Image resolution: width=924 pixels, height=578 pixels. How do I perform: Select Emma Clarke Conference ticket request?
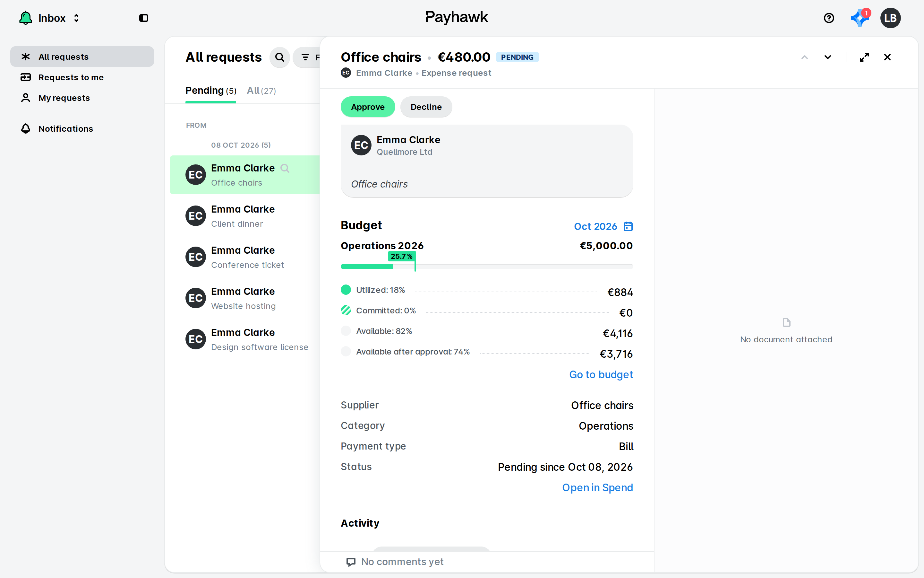coord(245,257)
